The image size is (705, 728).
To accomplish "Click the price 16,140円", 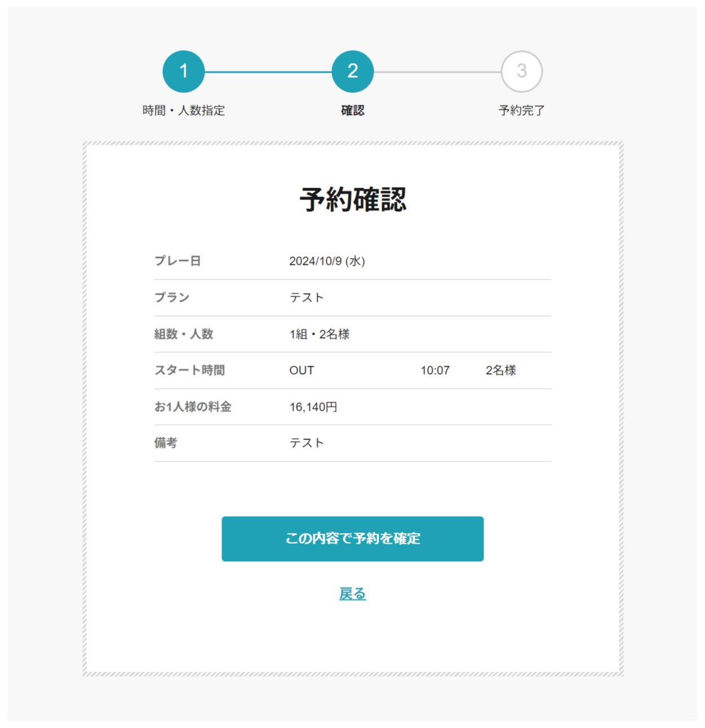I will tap(313, 407).
